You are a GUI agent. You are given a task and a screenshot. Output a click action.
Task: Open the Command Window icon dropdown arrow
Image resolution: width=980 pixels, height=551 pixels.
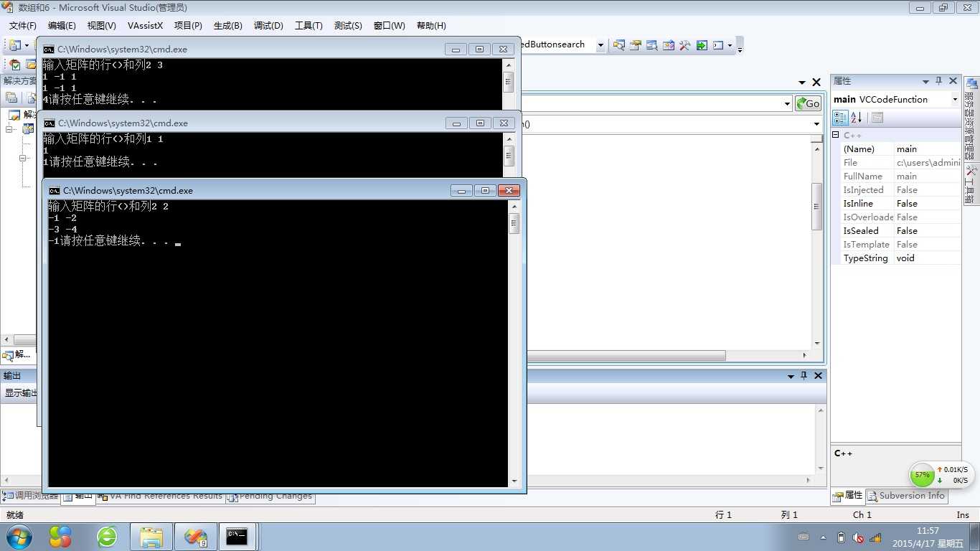(x=730, y=45)
